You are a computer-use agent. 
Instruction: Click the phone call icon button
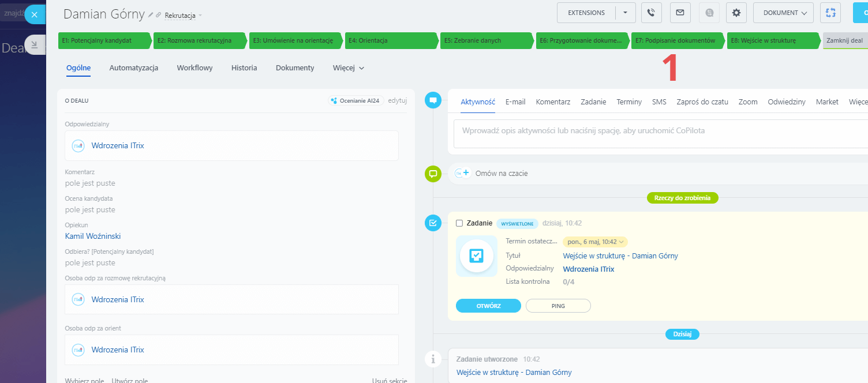651,13
